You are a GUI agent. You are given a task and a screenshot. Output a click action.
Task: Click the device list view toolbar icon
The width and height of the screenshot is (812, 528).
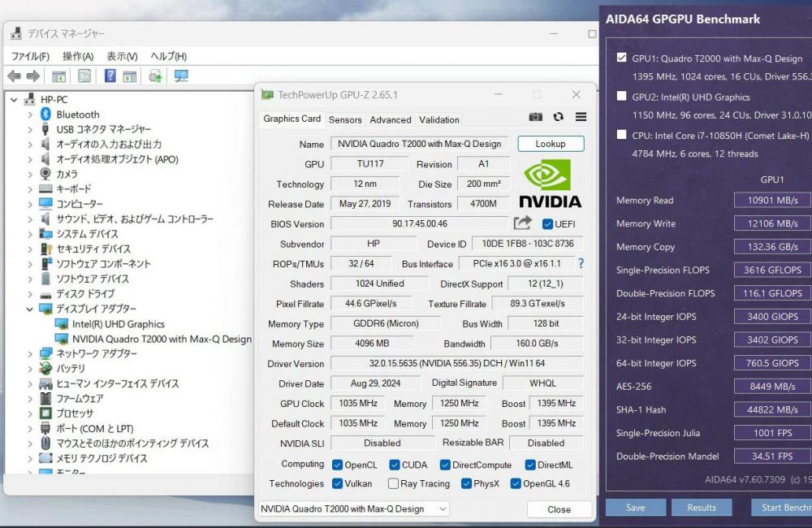[x=59, y=76]
